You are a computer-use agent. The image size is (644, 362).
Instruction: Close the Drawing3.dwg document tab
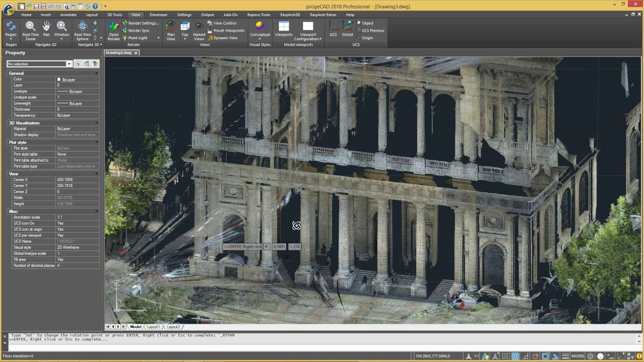[135, 53]
